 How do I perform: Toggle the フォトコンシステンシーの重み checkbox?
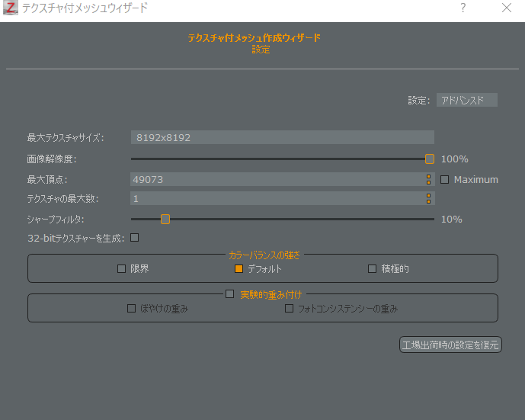pos(289,308)
